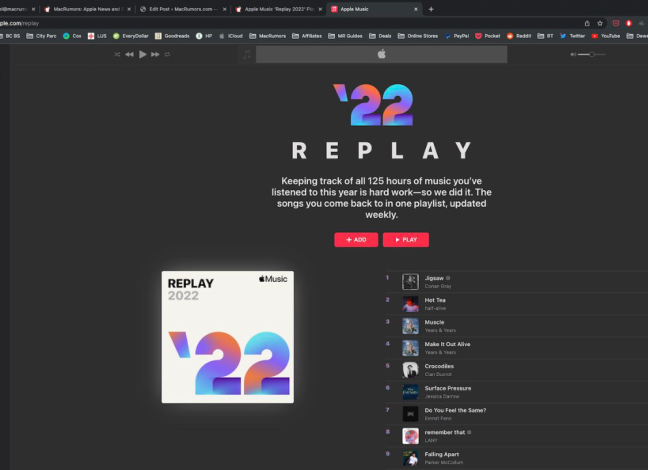648x470 pixels.
Task: Select the song Jigsaw by Conan Gray
Action: click(x=517, y=282)
